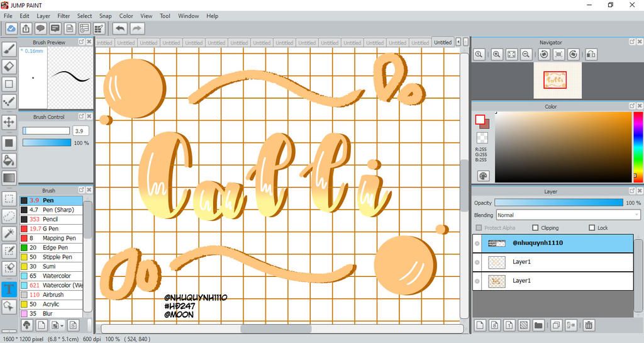Select the rectangular Select tool

point(9,199)
